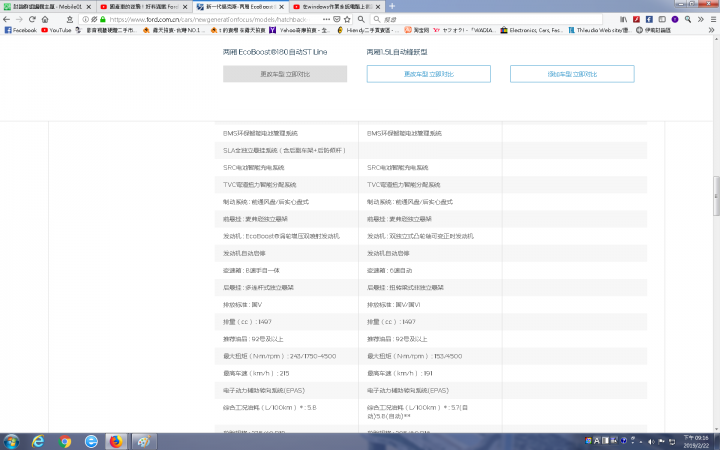This screenshot has width=720, height=450.
Task: Close the active Ford EcoBoost tab
Action: [281, 7]
